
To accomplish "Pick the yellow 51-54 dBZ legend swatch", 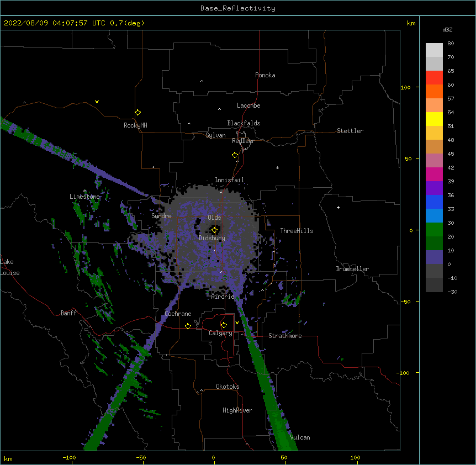I will click(x=434, y=119).
